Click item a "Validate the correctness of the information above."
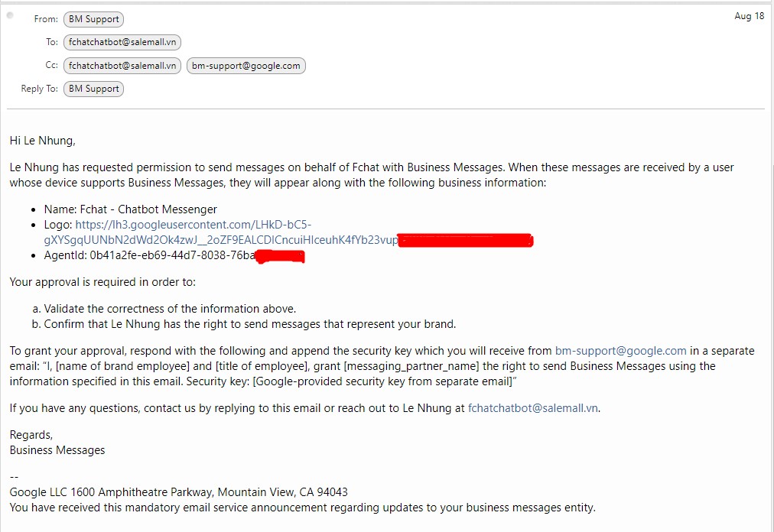The width and height of the screenshot is (774, 532). (170, 309)
